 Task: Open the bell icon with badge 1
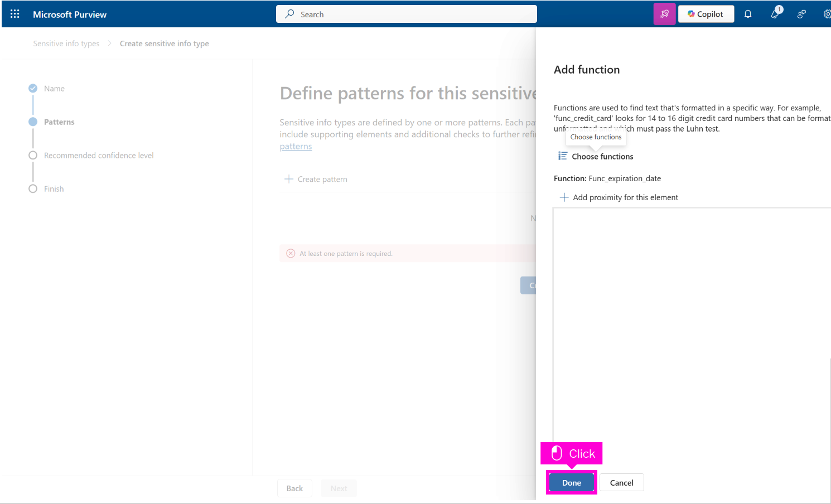[x=775, y=14]
